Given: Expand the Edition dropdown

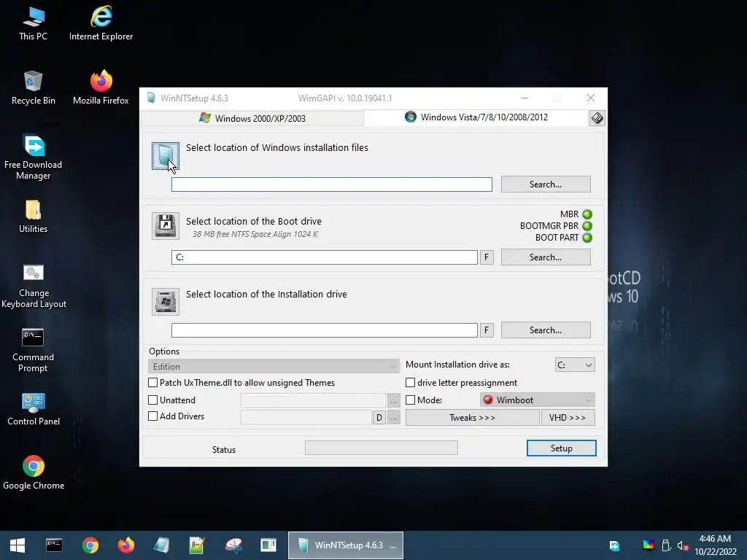Looking at the screenshot, I should (274, 366).
